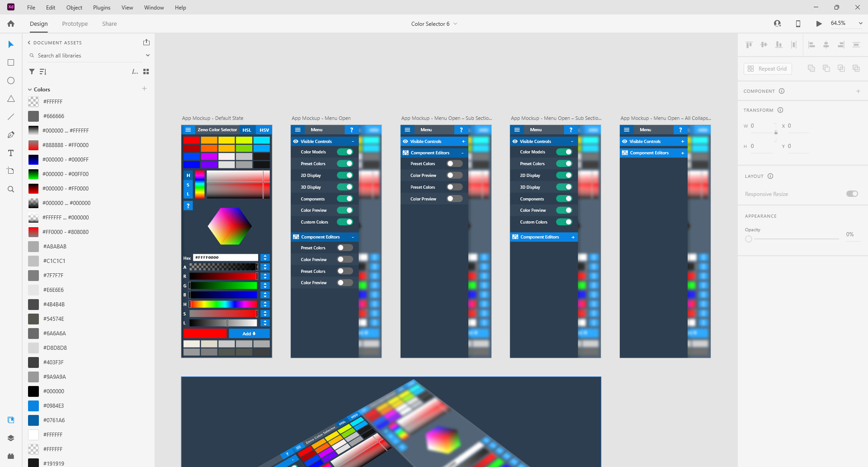Open the Plugins menu
This screenshot has width=868, height=467.
click(102, 7)
